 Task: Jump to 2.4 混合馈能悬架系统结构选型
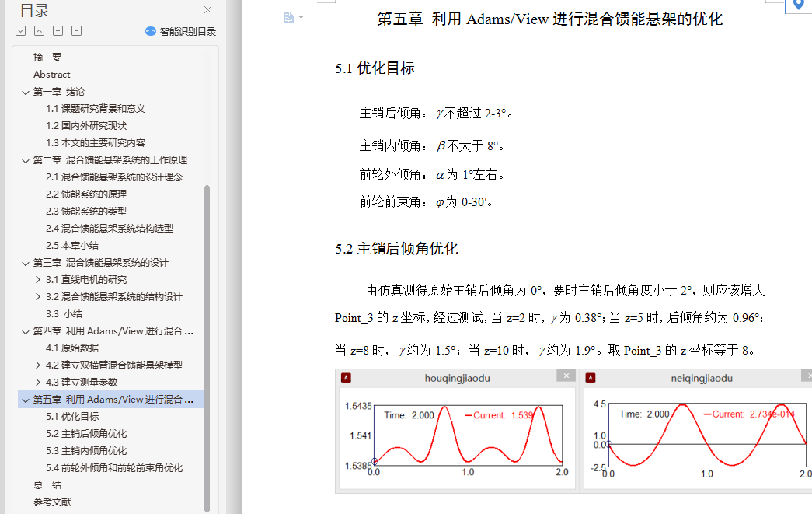pos(110,228)
